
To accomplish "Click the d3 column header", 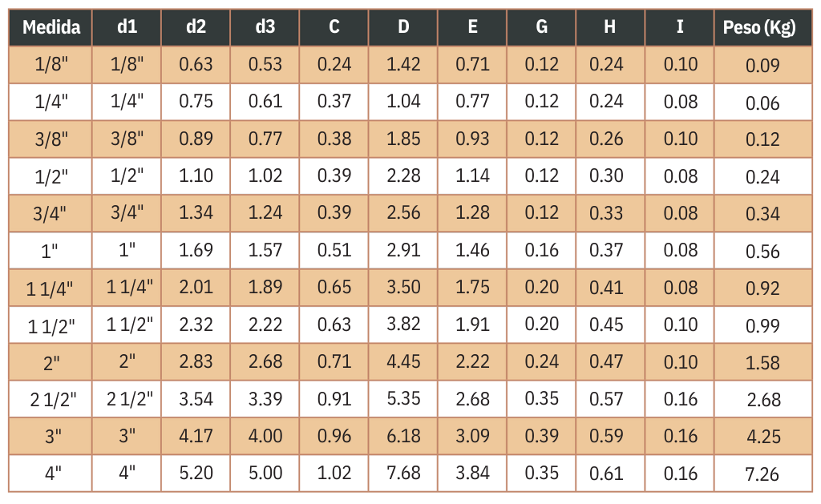I will click(265, 27).
